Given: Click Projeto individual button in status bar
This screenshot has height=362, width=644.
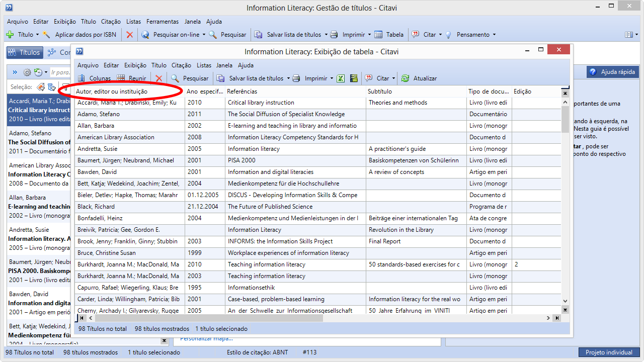Looking at the screenshot, I should pos(609,352).
